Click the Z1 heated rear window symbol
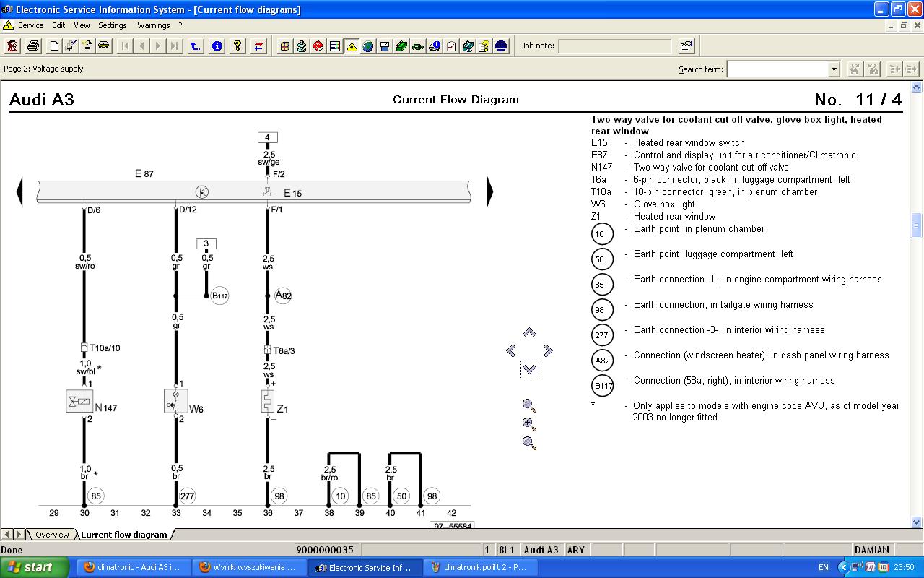Screen dimensions: 924x578 [268, 401]
